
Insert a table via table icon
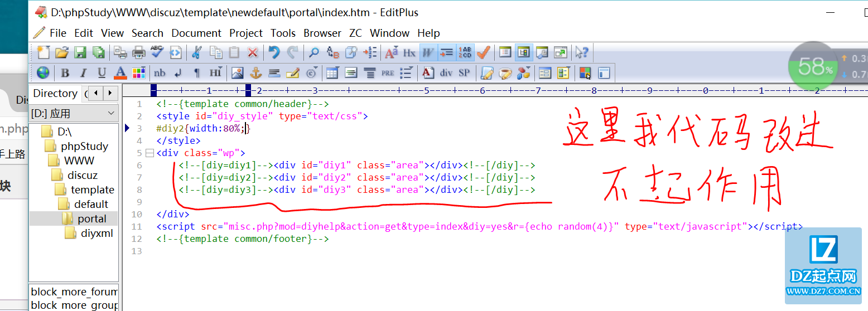(x=332, y=72)
